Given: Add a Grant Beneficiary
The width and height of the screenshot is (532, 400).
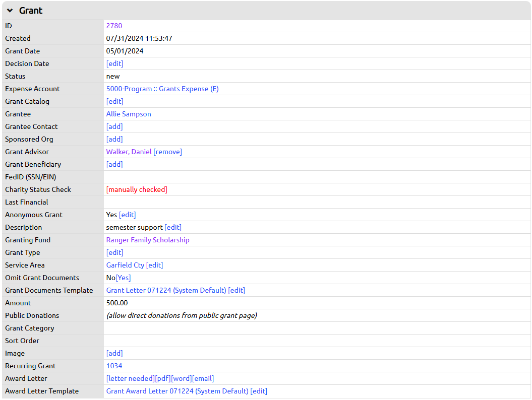Looking at the screenshot, I should [114, 164].
